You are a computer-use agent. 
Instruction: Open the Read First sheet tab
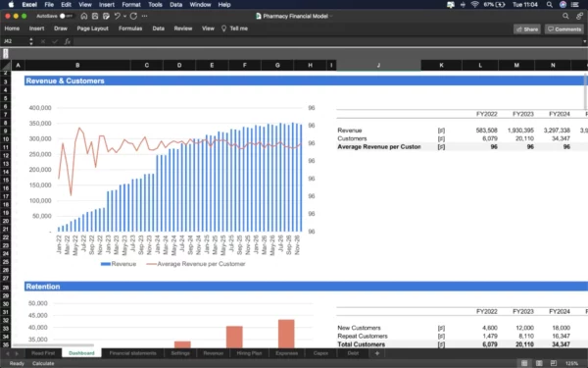43,353
